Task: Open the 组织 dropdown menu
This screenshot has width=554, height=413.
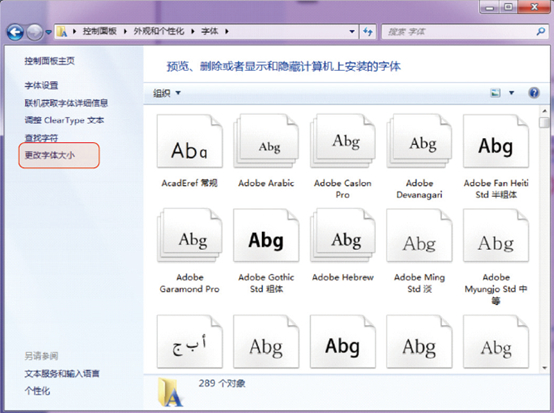Action: [x=167, y=93]
